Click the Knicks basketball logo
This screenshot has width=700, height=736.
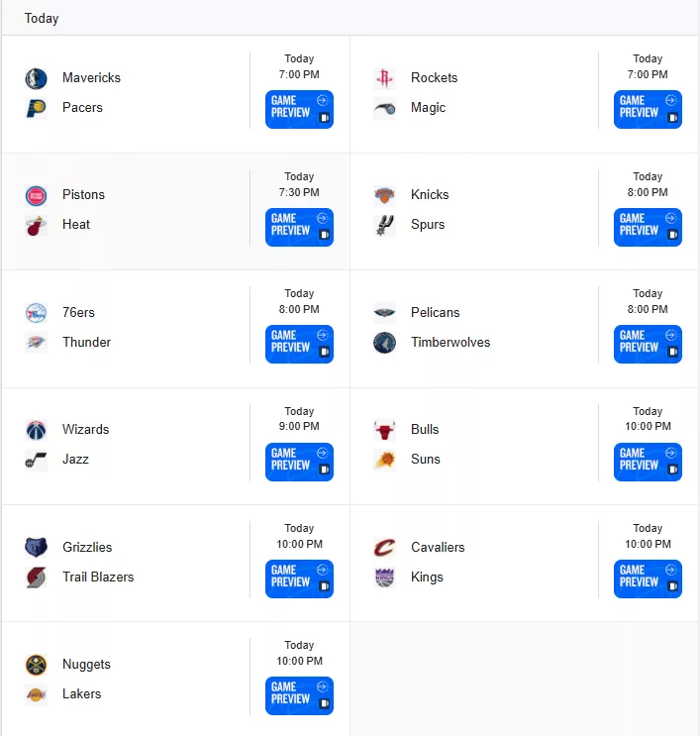coord(384,196)
